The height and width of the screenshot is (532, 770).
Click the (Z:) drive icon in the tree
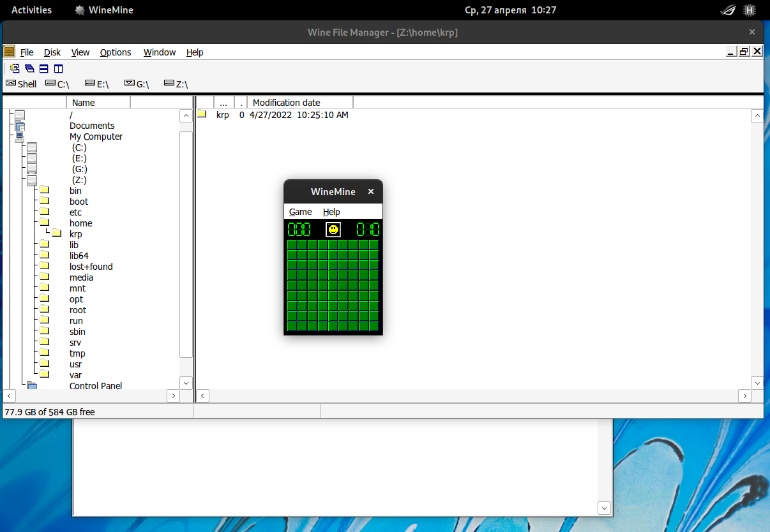coord(32,180)
